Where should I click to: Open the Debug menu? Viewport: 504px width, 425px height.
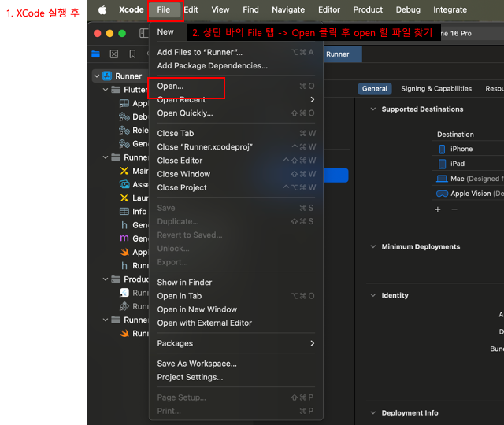(x=408, y=10)
